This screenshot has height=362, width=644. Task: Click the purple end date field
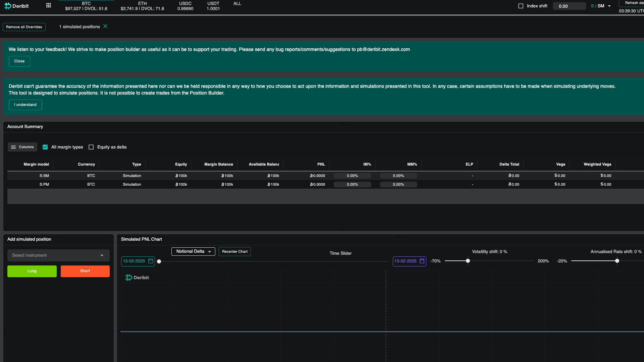409,261
